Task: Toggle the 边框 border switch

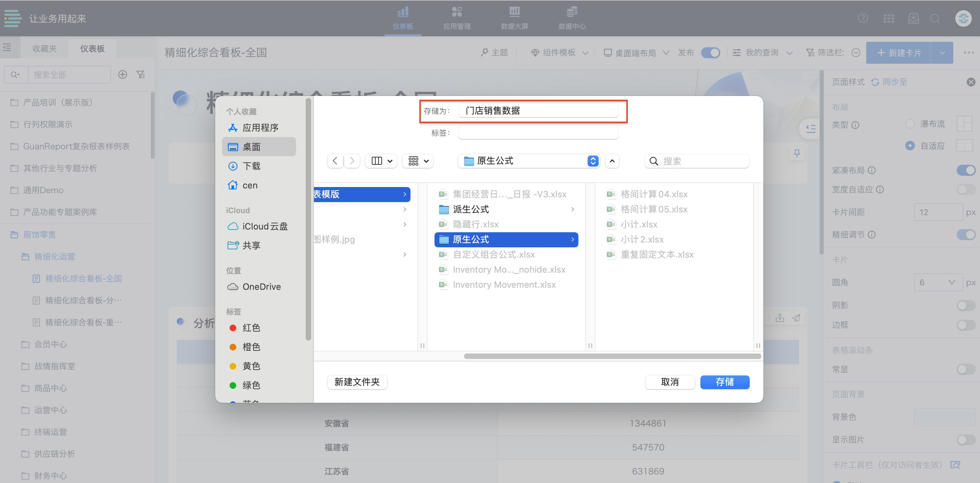Action: [966, 325]
